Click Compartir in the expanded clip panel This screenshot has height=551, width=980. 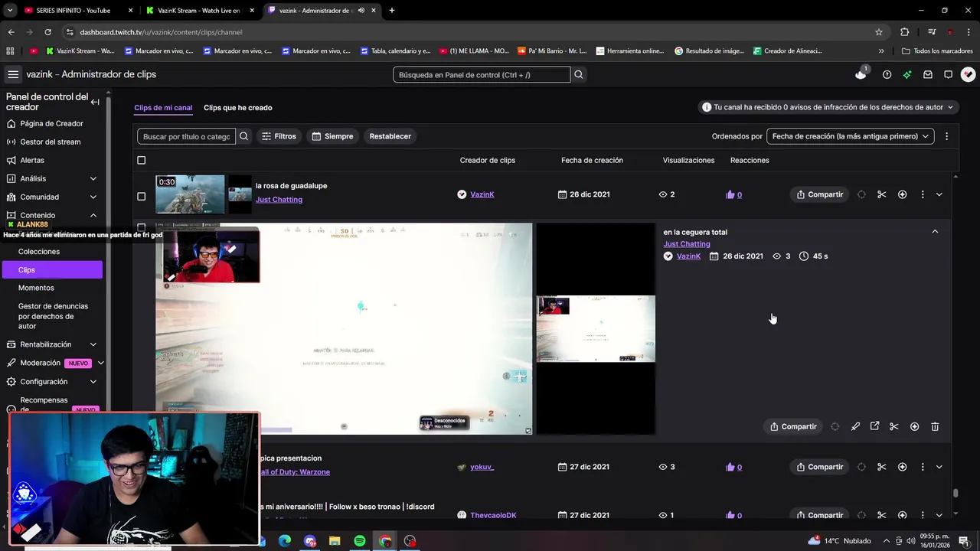[x=792, y=426]
